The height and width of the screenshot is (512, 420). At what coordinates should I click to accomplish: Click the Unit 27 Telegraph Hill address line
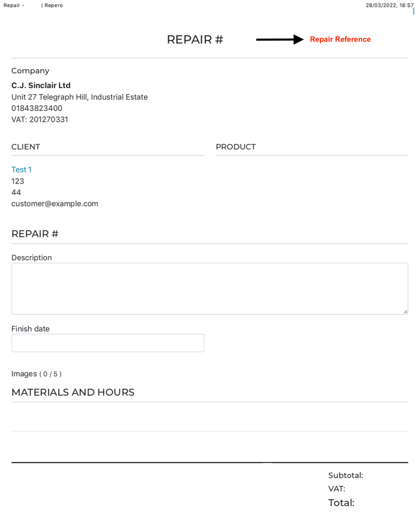tap(79, 97)
